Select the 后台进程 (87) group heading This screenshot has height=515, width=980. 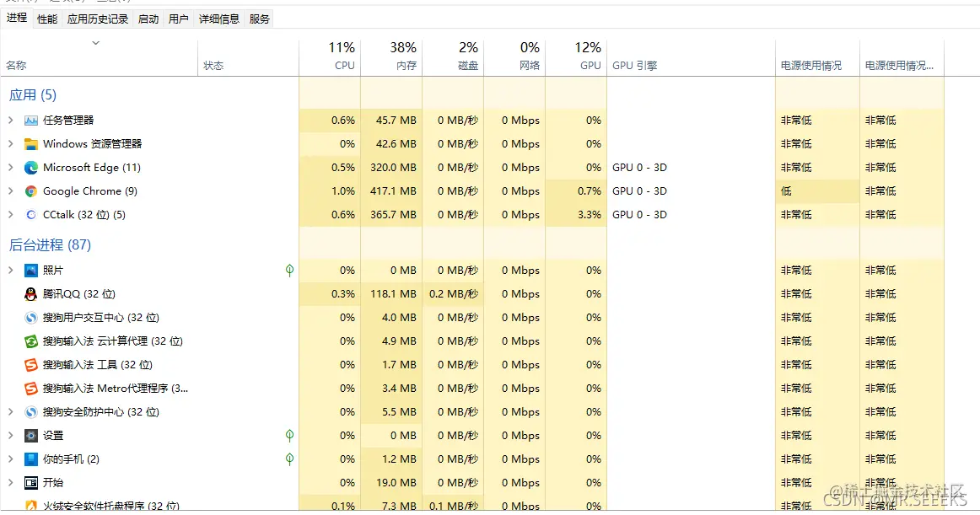(50, 245)
